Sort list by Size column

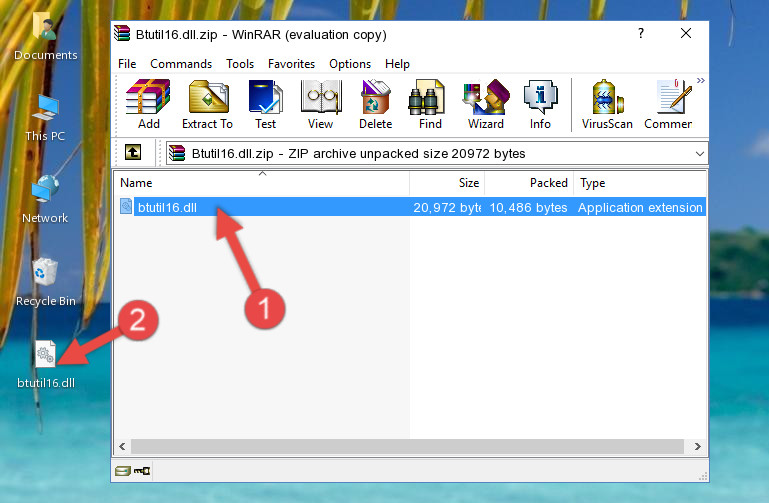(447, 183)
